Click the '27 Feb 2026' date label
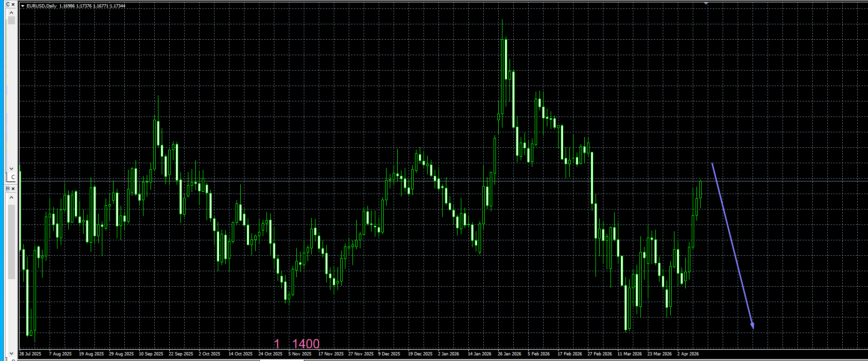Image resolution: width=868 pixels, height=361 pixels. [x=600, y=354]
